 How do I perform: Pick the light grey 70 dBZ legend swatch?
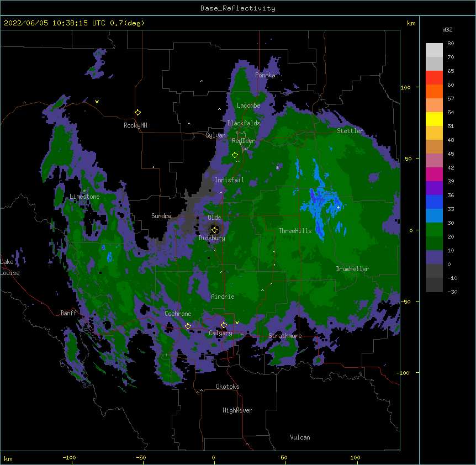[x=434, y=50]
